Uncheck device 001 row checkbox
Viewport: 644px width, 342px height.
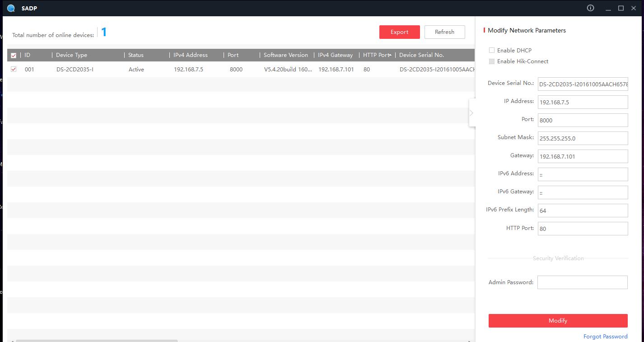[14, 70]
